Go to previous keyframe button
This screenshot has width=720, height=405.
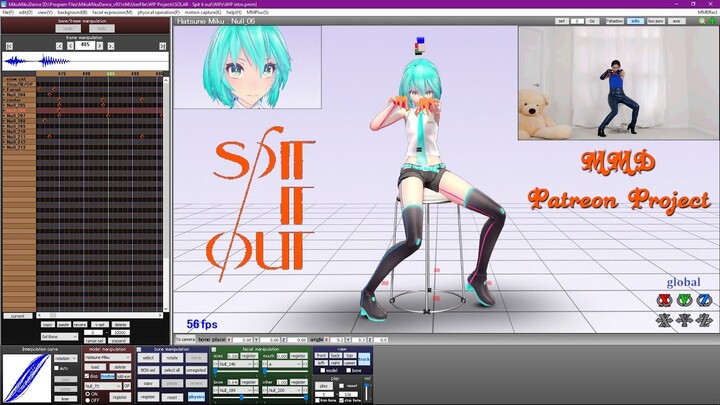[x=59, y=46]
